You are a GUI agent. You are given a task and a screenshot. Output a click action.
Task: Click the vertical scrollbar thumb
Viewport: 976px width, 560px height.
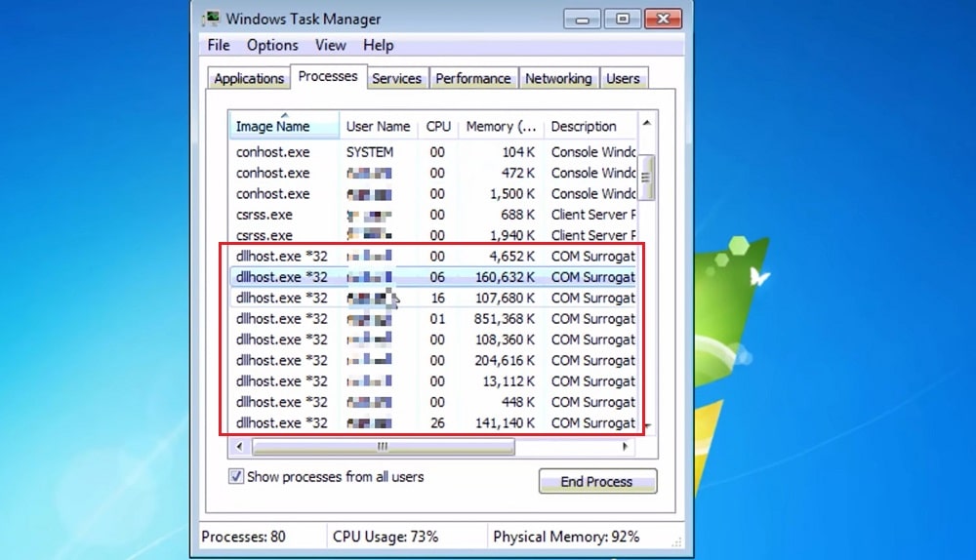[647, 178]
